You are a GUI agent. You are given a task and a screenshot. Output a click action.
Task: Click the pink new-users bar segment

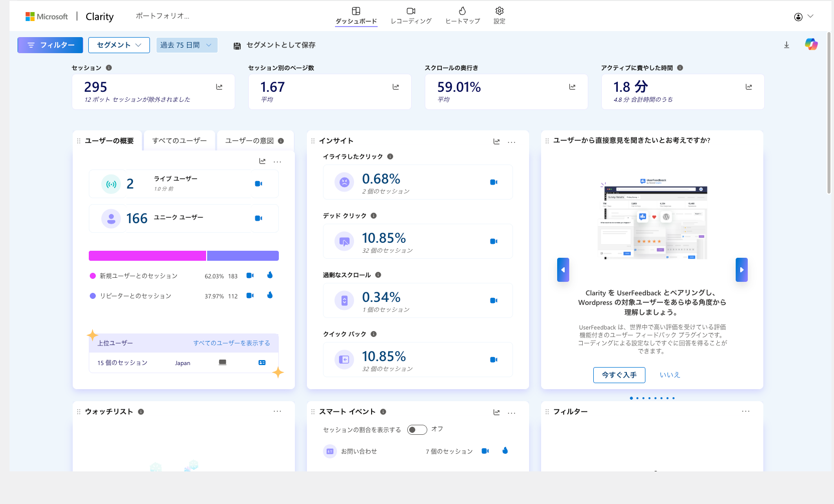point(147,256)
